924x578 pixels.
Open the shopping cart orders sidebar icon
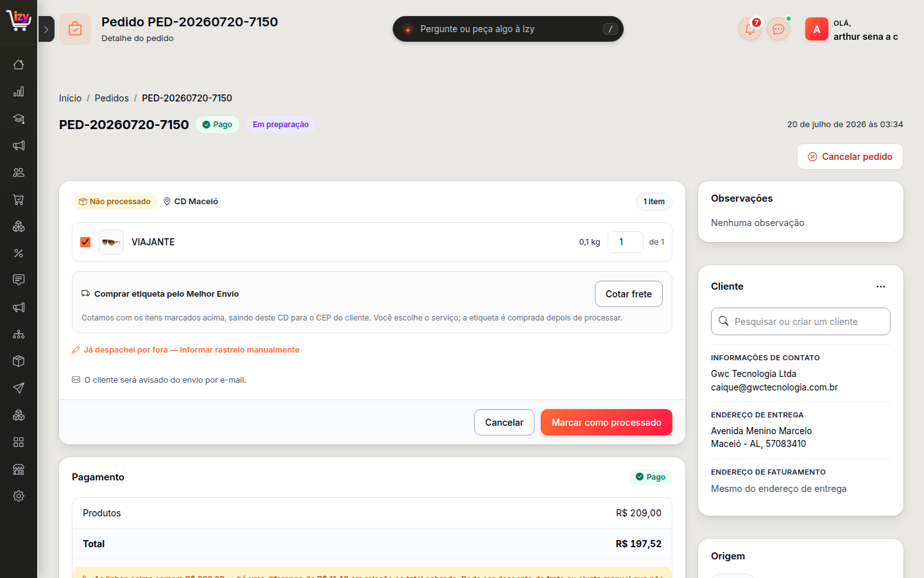point(19,200)
